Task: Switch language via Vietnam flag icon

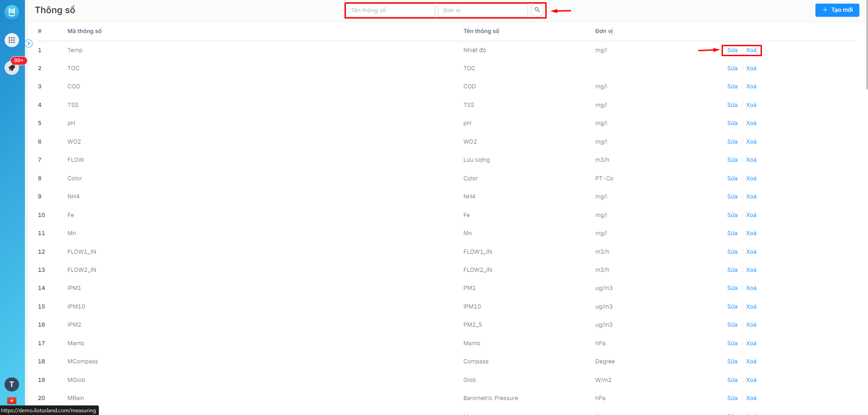Action: click(x=12, y=401)
